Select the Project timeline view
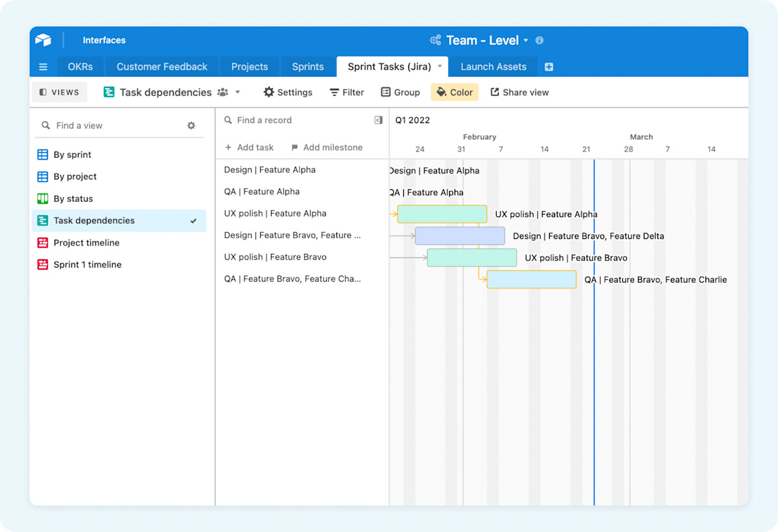This screenshot has width=778, height=532. [86, 242]
